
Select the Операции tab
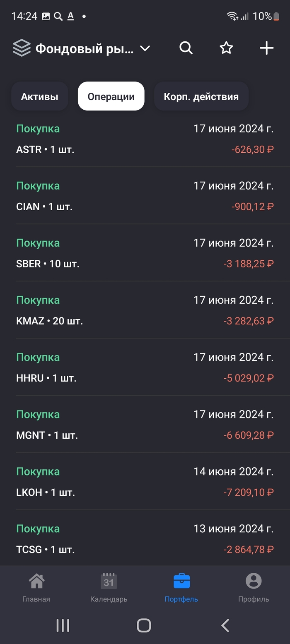coord(111,96)
